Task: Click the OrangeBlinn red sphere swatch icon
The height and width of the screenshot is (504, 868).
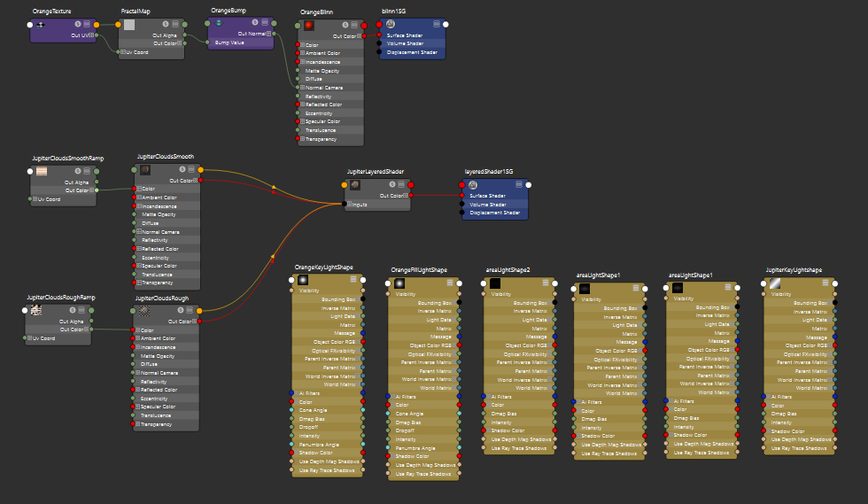Action: click(x=308, y=26)
